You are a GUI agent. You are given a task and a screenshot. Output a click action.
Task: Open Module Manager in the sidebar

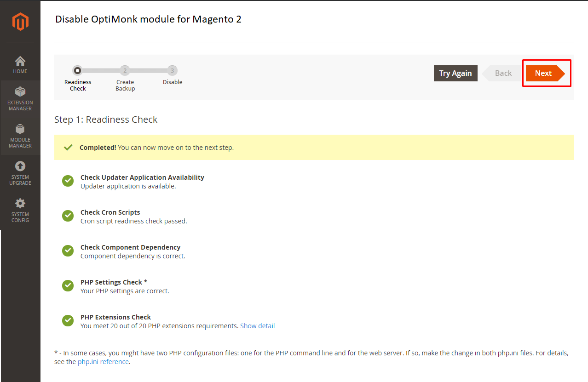(20, 136)
